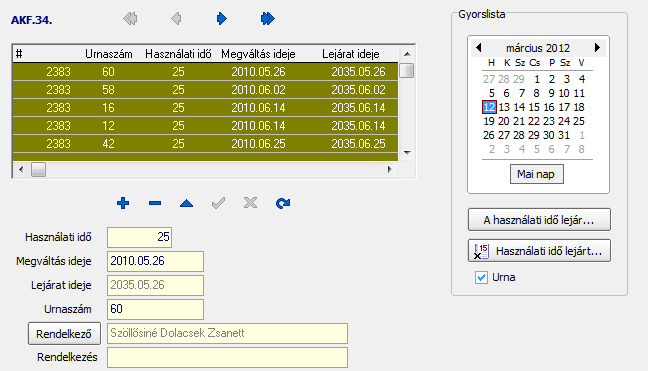
Task: Click the table scroll up arrow
Action: (407, 54)
